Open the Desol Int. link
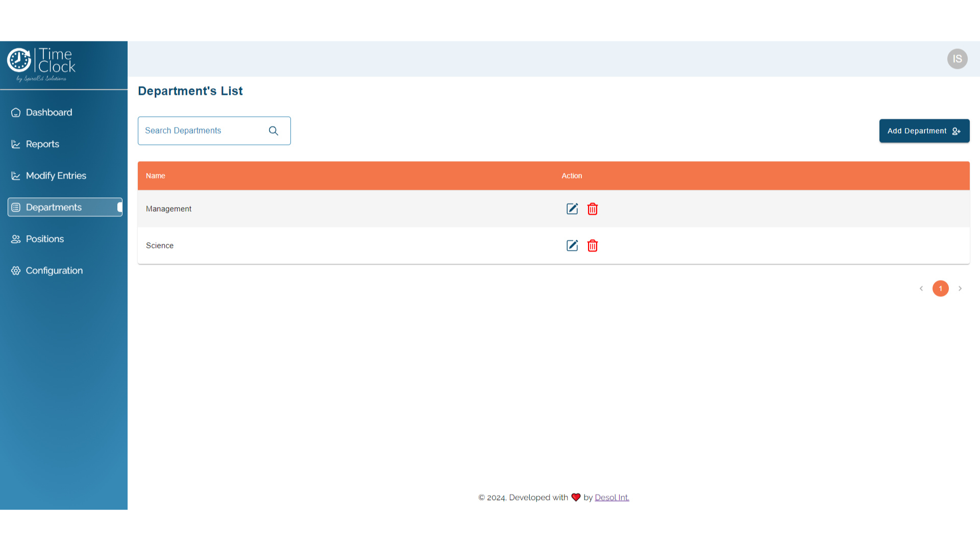 tap(611, 497)
